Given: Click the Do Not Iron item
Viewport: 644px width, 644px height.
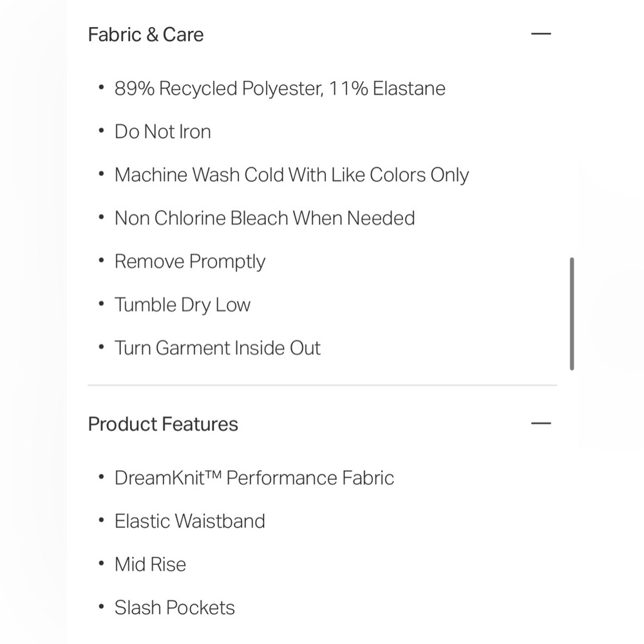Looking at the screenshot, I should click(163, 132).
